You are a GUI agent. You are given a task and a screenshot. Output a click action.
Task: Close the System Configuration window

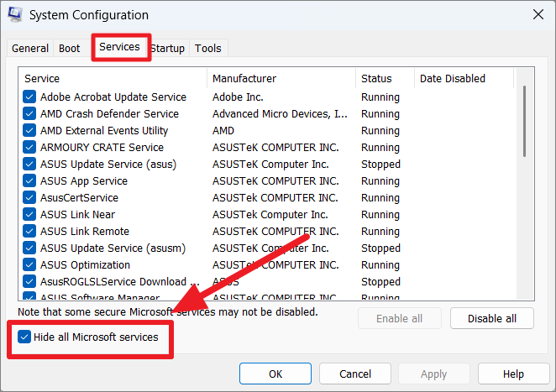538,15
